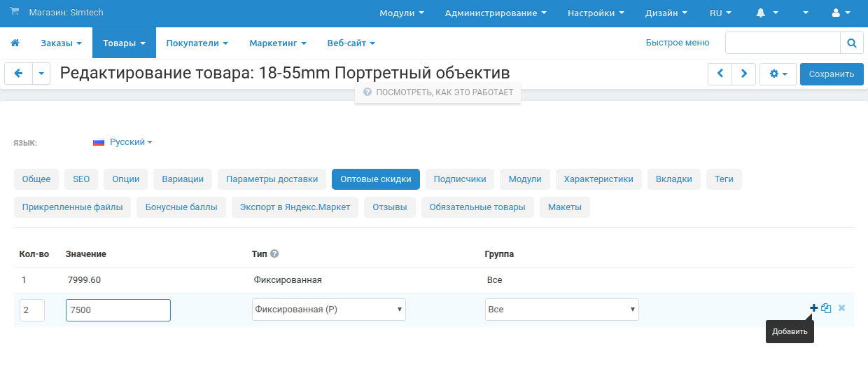Open the gear settings menu

pyautogui.click(x=778, y=74)
